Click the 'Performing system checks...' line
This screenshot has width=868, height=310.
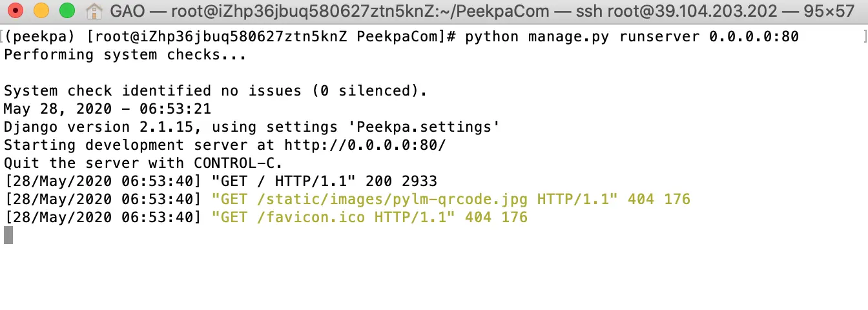point(125,54)
